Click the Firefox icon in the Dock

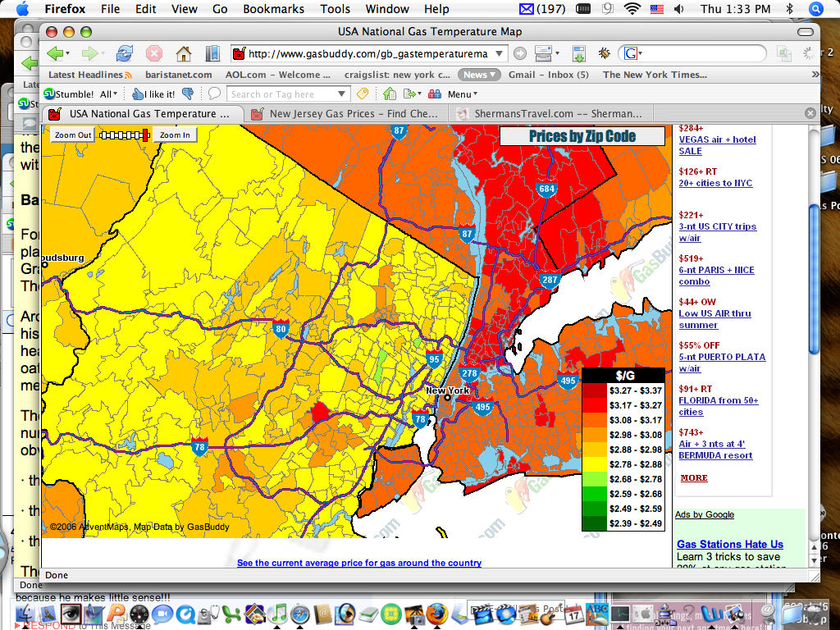(436, 614)
